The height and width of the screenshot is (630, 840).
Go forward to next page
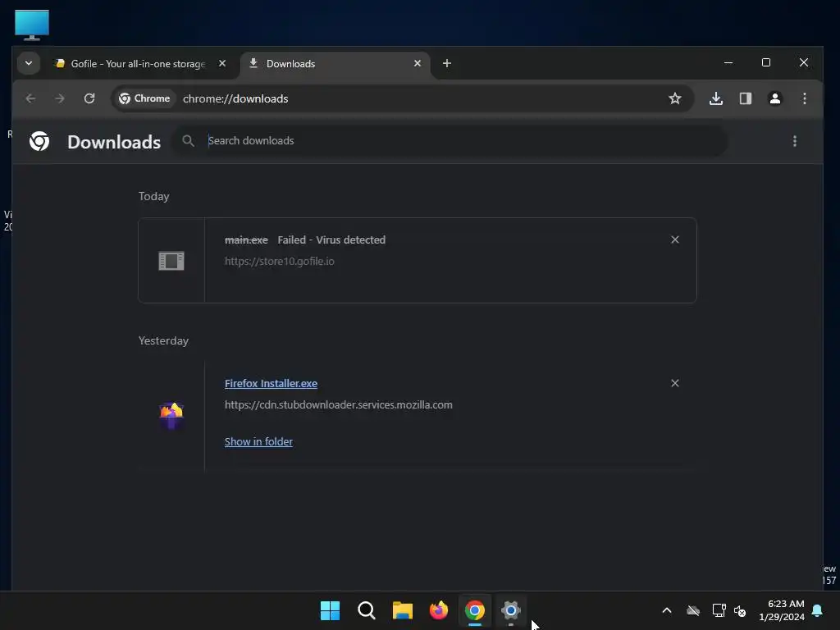60,98
